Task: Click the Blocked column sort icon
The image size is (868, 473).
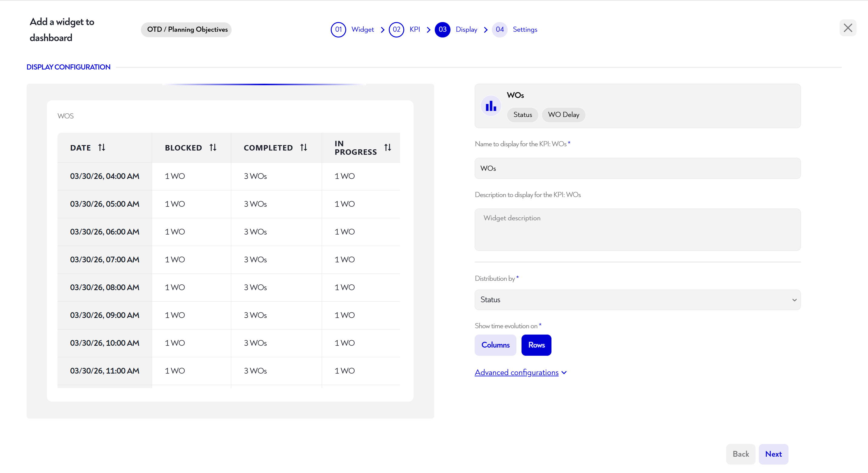Action: pos(213,147)
